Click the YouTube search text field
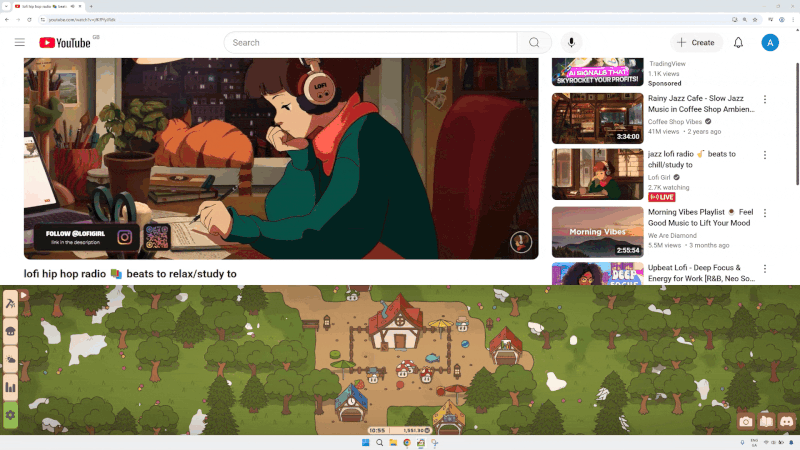The image size is (800, 450). [x=370, y=43]
